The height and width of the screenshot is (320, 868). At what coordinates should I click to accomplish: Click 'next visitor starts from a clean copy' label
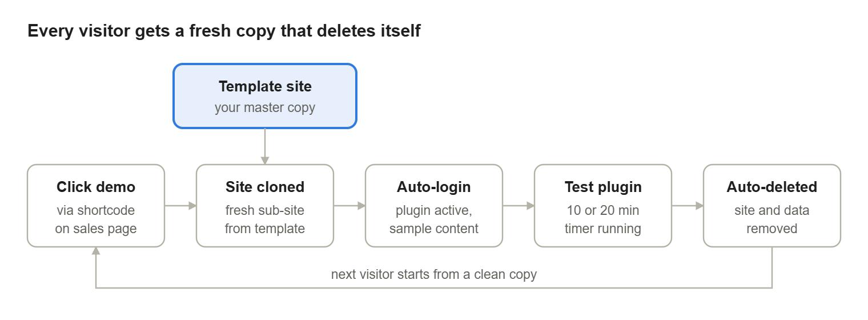pos(434,274)
